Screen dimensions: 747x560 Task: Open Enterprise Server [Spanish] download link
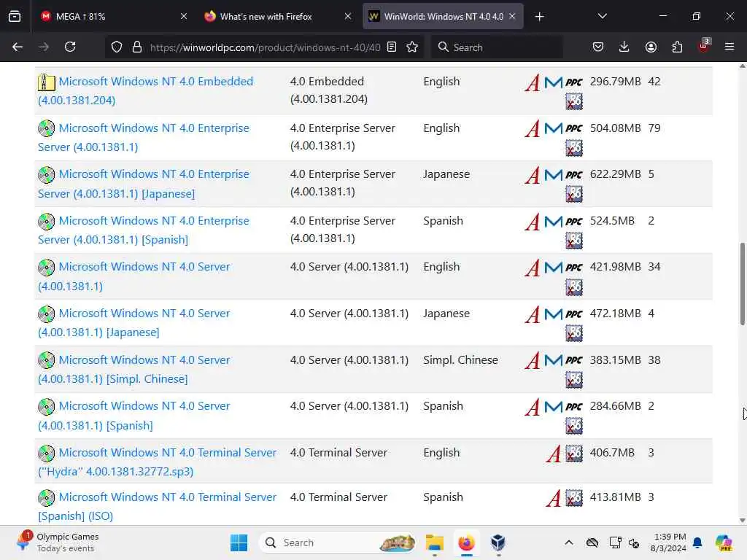tap(144, 230)
